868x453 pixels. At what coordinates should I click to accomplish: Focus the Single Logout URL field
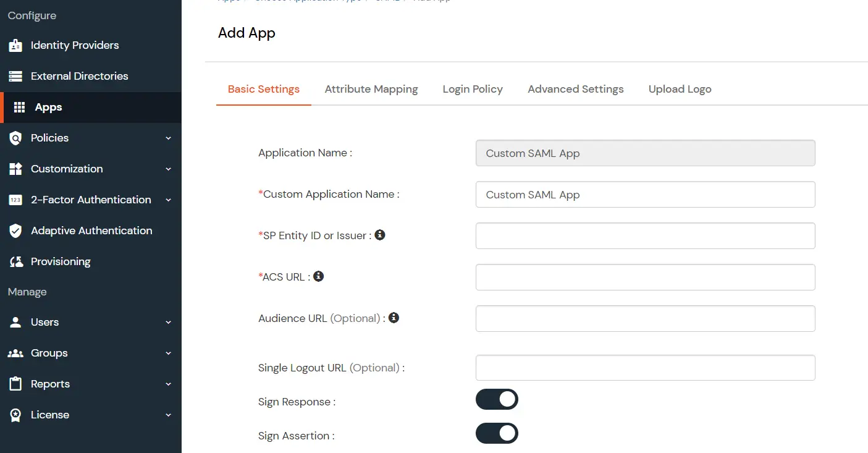645,368
